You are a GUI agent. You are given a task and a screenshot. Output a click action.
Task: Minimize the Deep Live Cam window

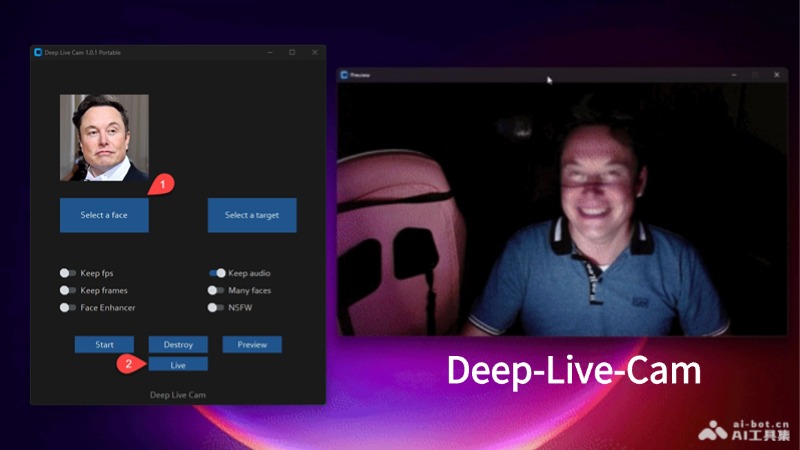(x=269, y=52)
